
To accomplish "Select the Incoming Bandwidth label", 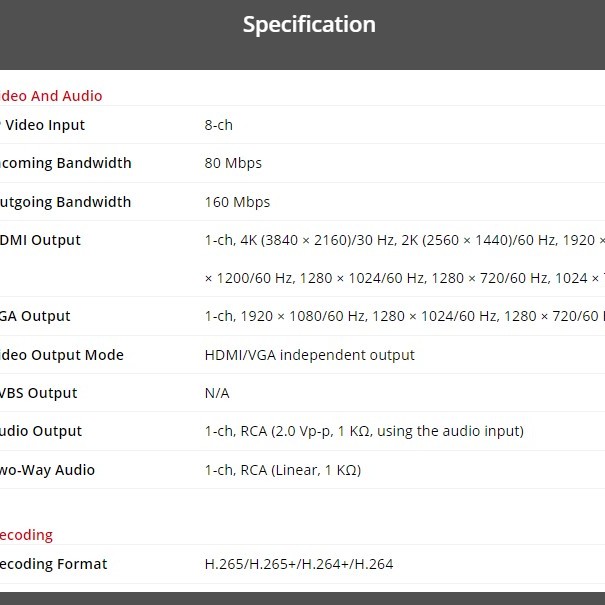I will coord(65,163).
